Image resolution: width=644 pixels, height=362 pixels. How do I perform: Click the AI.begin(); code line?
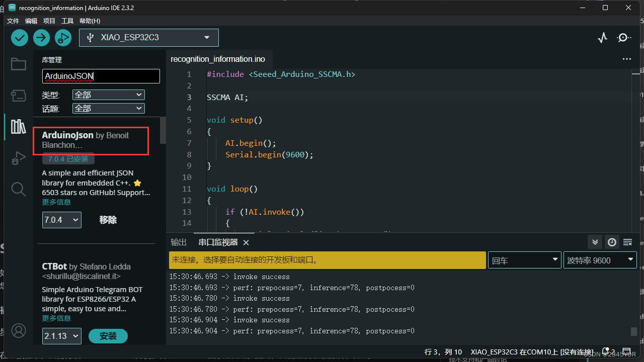pyautogui.click(x=251, y=143)
